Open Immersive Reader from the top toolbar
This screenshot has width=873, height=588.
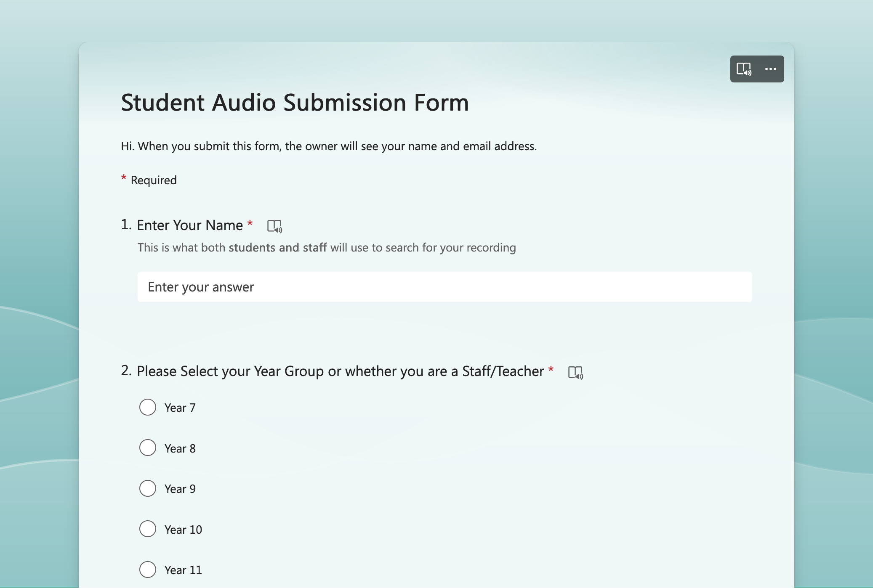pyautogui.click(x=744, y=69)
